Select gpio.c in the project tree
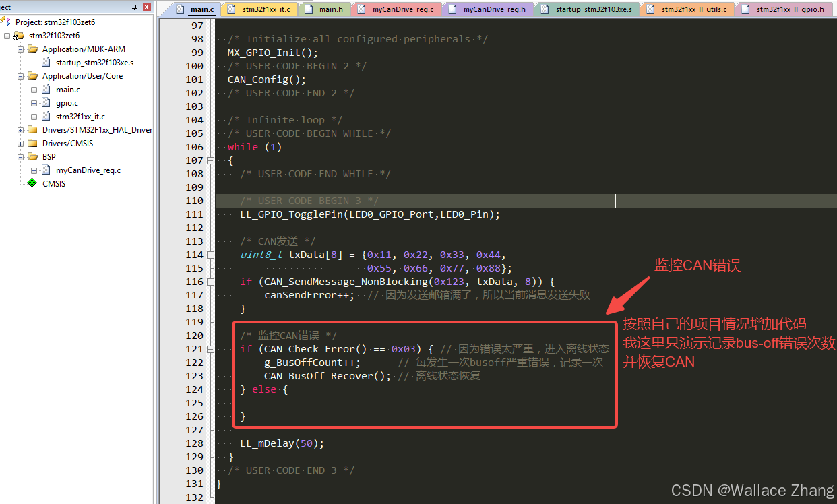This screenshot has height=504, width=837. 67,103
